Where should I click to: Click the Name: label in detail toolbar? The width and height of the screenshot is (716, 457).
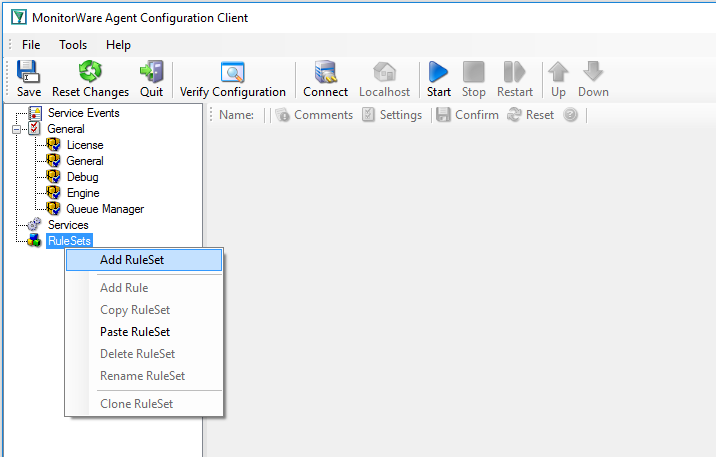237,115
